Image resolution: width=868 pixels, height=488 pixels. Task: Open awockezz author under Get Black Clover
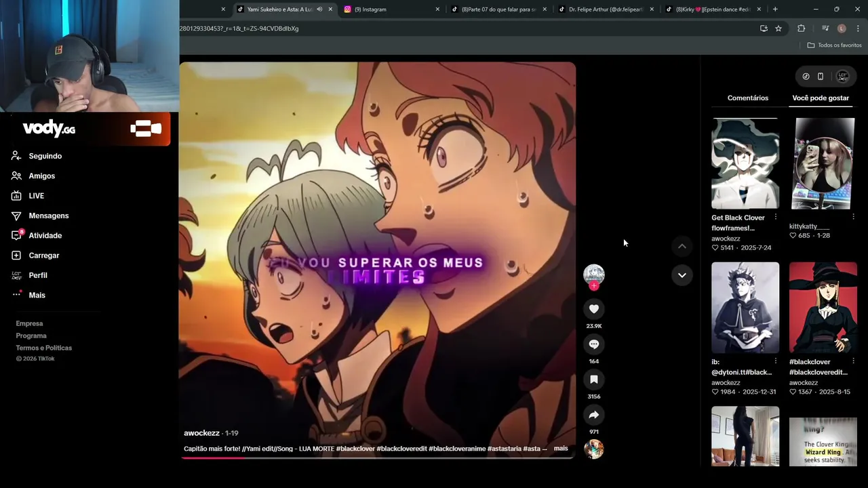(726, 239)
